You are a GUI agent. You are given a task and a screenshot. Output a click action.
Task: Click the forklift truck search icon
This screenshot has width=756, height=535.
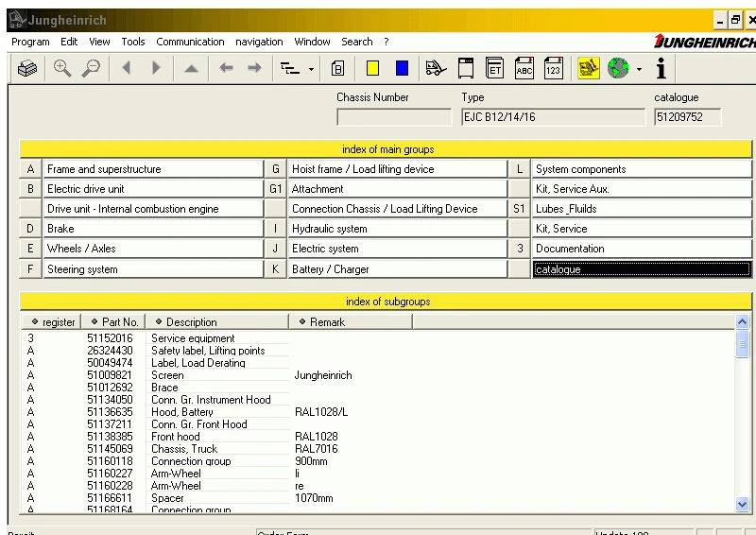coord(436,68)
